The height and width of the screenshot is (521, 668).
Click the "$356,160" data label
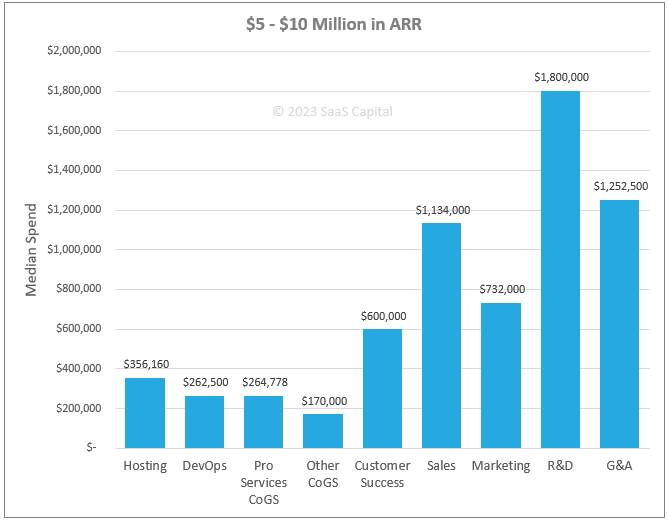[146, 364]
